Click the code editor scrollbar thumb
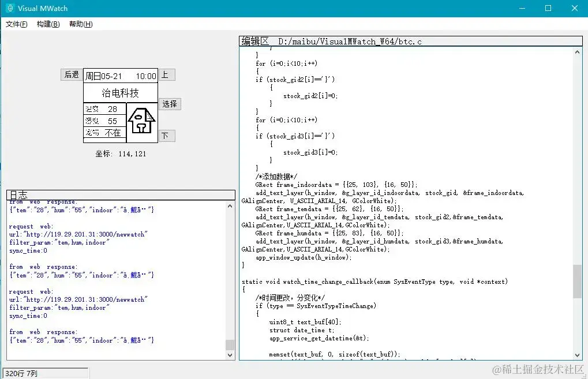This screenshot has width=588, height=379. pos(577,281)
